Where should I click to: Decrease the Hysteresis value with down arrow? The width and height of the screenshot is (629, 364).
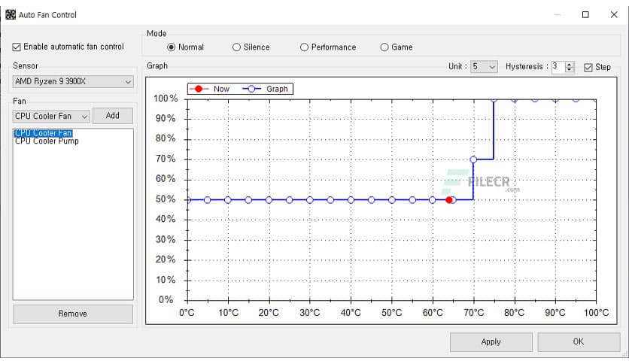(x=570, y=70)
